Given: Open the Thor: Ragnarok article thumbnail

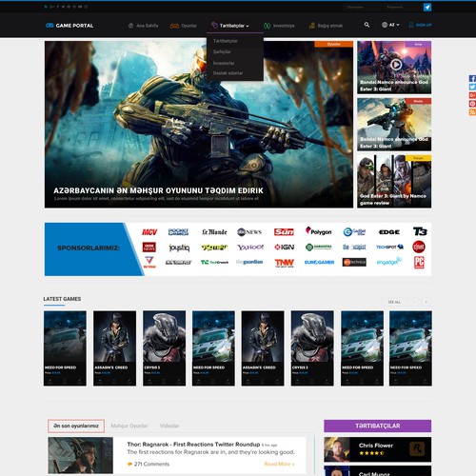Looking at the screenshot, I should click(81, 455).
